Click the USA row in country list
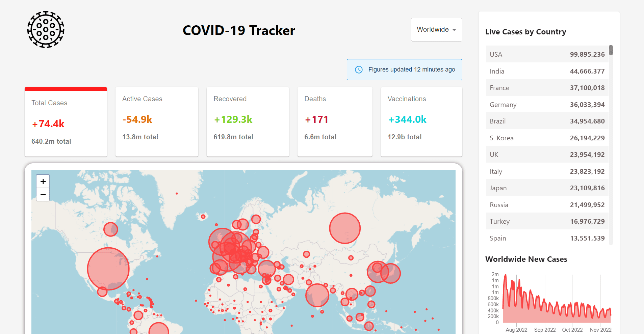The image size is (644, 334). (547, 54)
